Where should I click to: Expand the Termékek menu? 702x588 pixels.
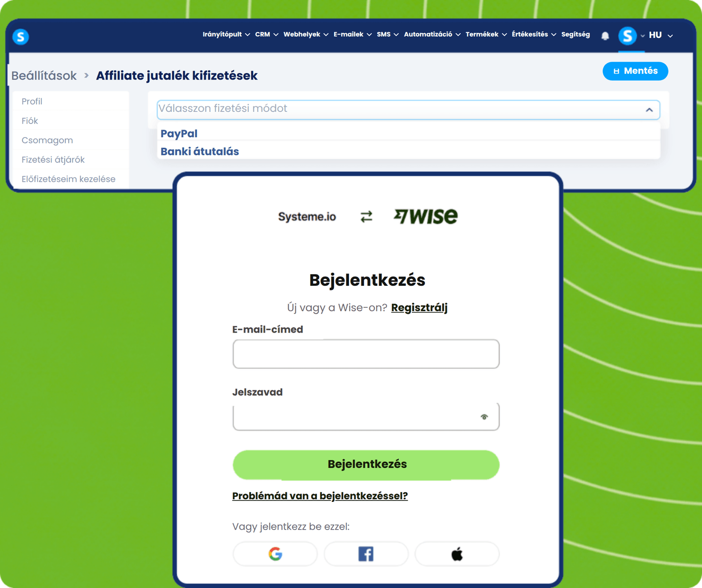pos(486,35)
